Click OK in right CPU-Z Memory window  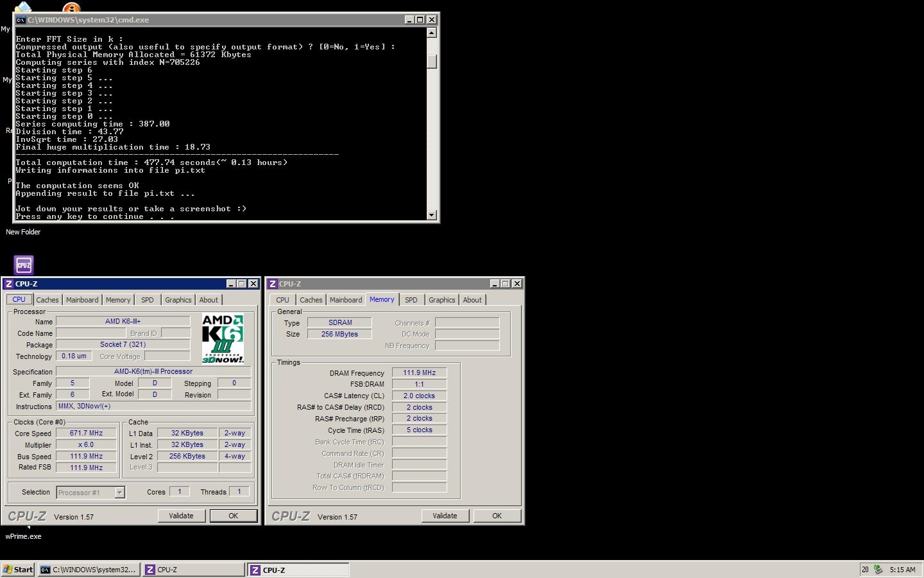[497, 516]
